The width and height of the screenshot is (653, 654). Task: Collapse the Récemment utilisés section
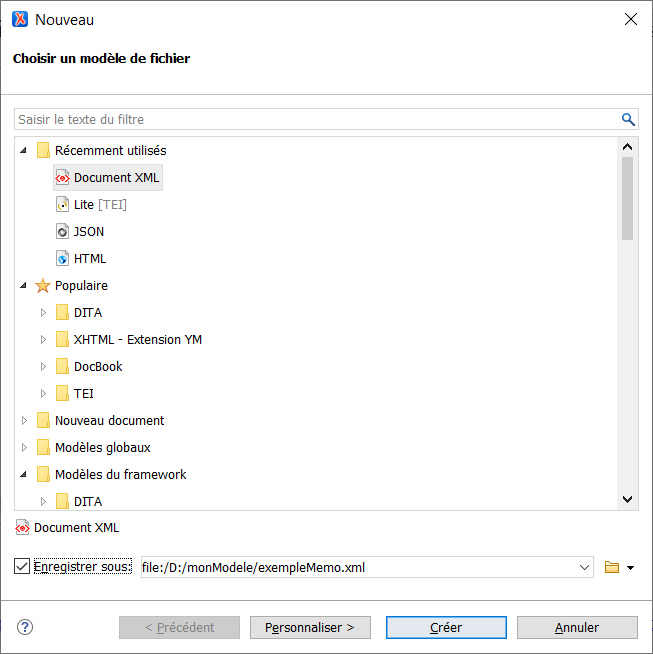(24, 151)
